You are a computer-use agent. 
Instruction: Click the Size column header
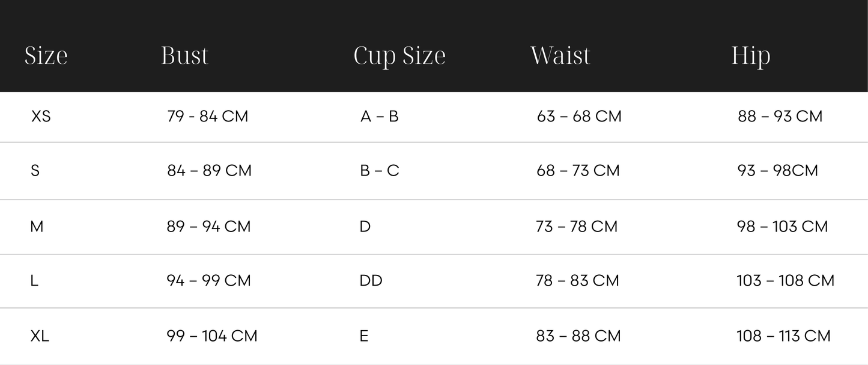[x=46, y=56]
